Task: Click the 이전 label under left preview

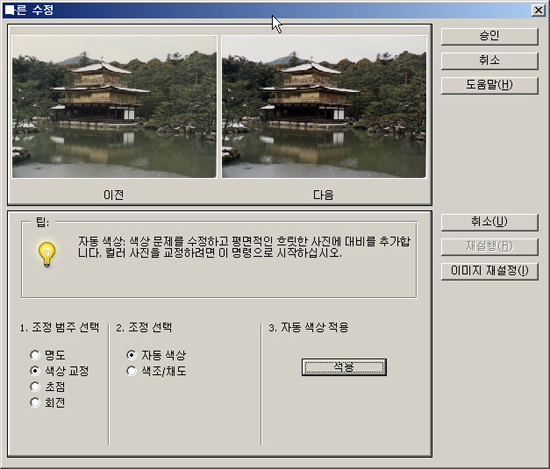Action: [113, 195]
